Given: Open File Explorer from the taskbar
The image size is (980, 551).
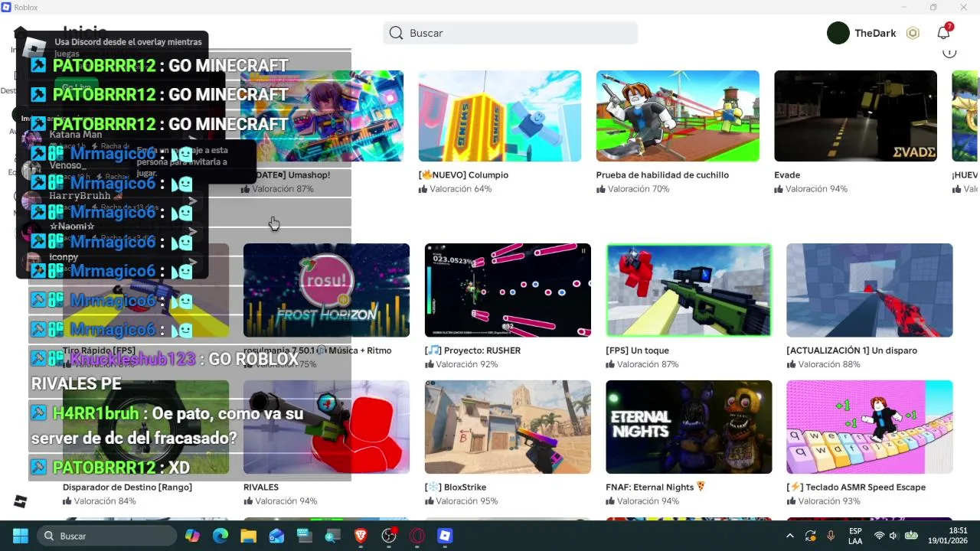Looking at the screenshot, I should point(248,536).
